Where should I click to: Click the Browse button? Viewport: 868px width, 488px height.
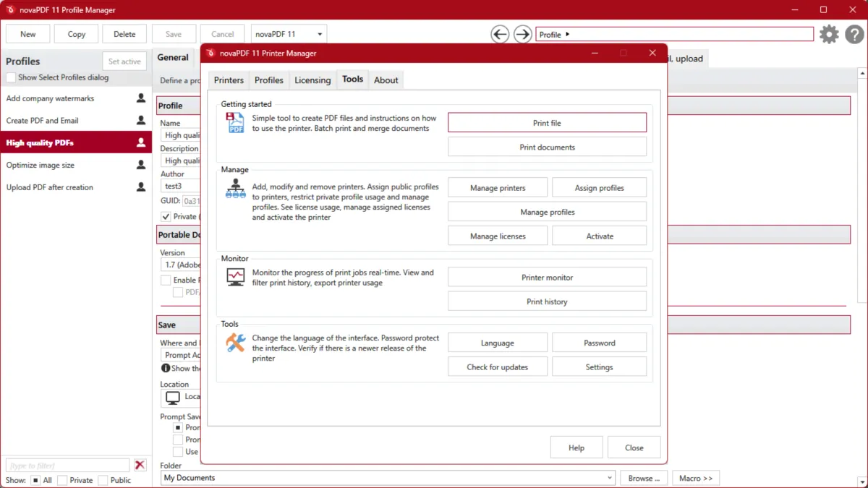[x=644, y=478]
